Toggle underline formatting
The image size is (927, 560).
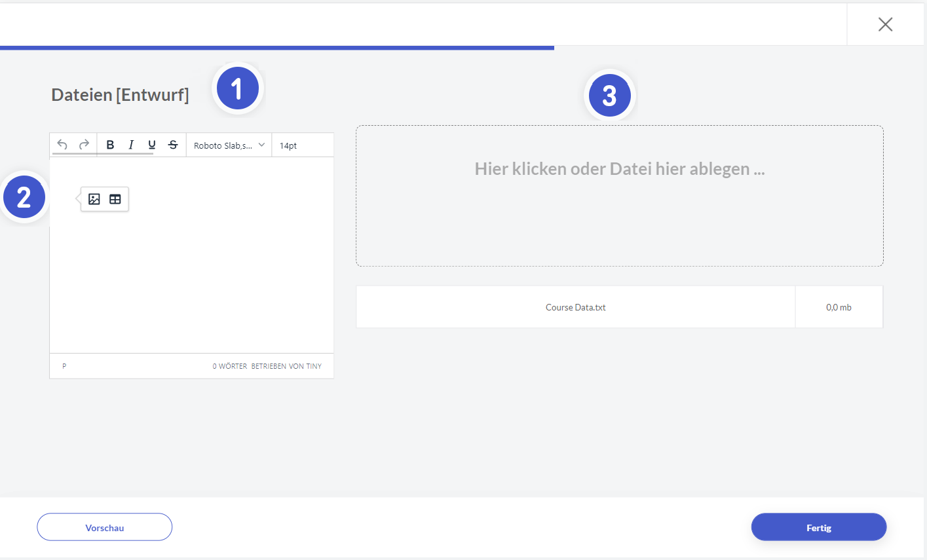(152, 145)
